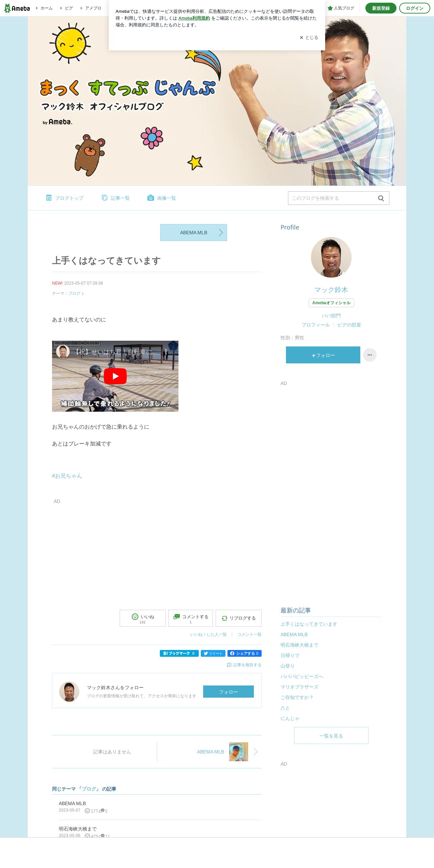Open the ブログ theme link

(76, 293)
